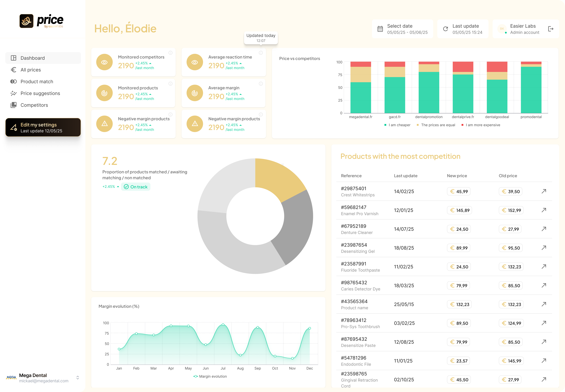
Task: Go to All prices in sidebar
Action: click(x=31, y=70)
